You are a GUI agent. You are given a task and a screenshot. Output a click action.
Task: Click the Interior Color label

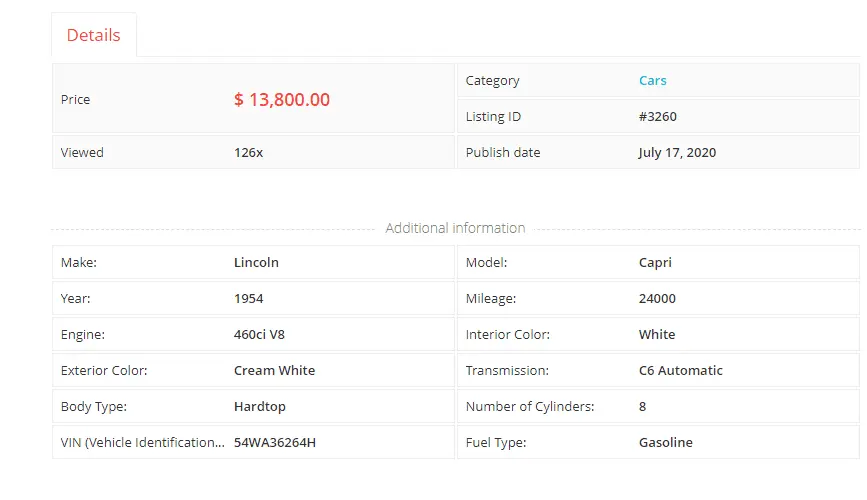click(507, 335)
